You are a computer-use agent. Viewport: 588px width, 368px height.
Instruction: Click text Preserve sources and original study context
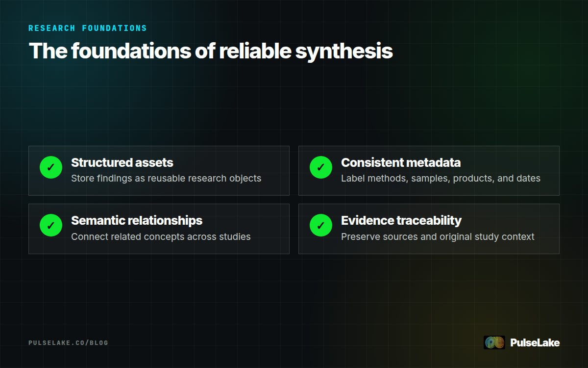tap(438, 237)
